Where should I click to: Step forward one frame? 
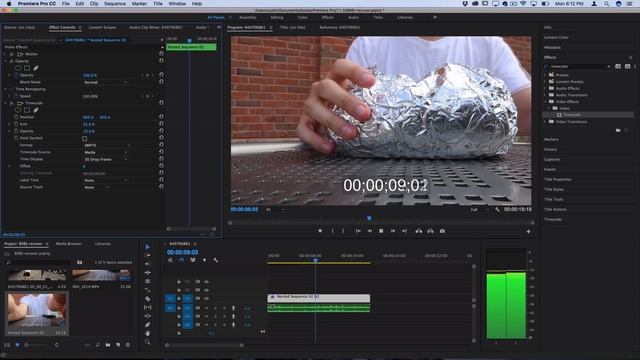pyautogui.click(x=393, y=231)
